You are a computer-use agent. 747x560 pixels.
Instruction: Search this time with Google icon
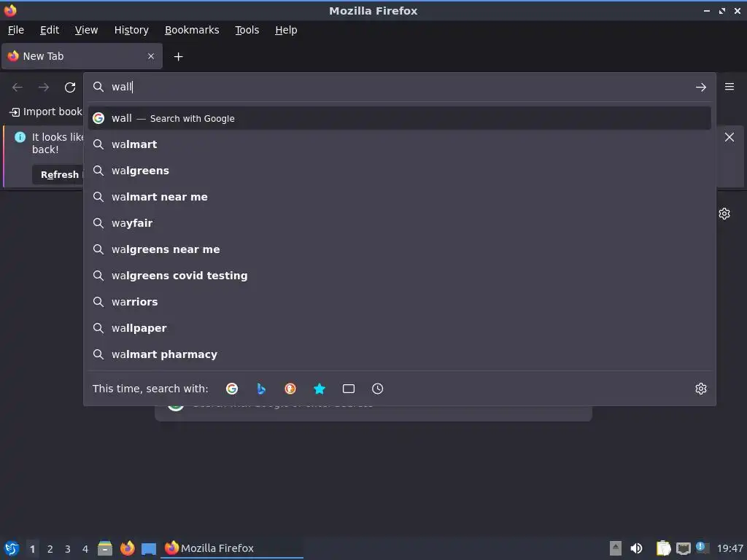[232, 389]
